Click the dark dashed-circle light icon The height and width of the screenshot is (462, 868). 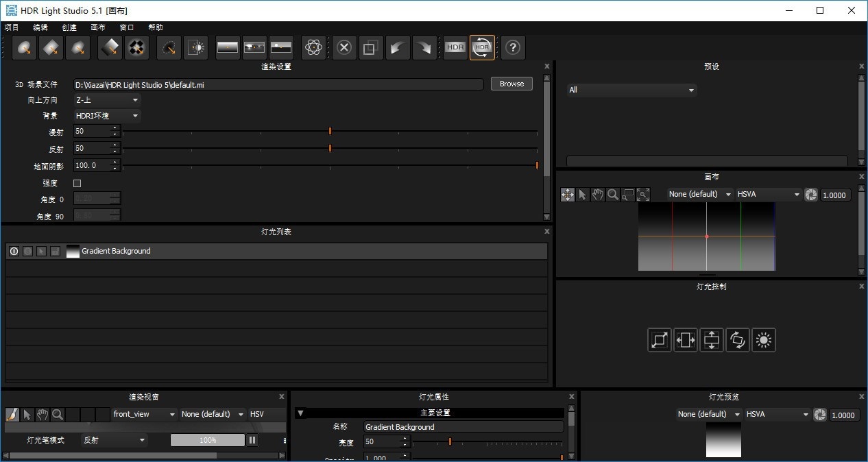point(169,48)
